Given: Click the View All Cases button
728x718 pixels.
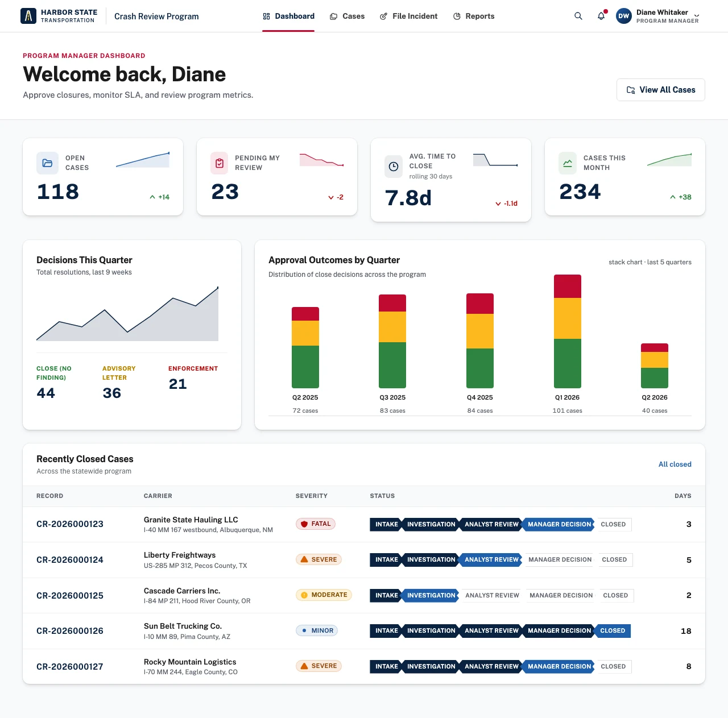Looking at the screenshot, I should 661,90.
